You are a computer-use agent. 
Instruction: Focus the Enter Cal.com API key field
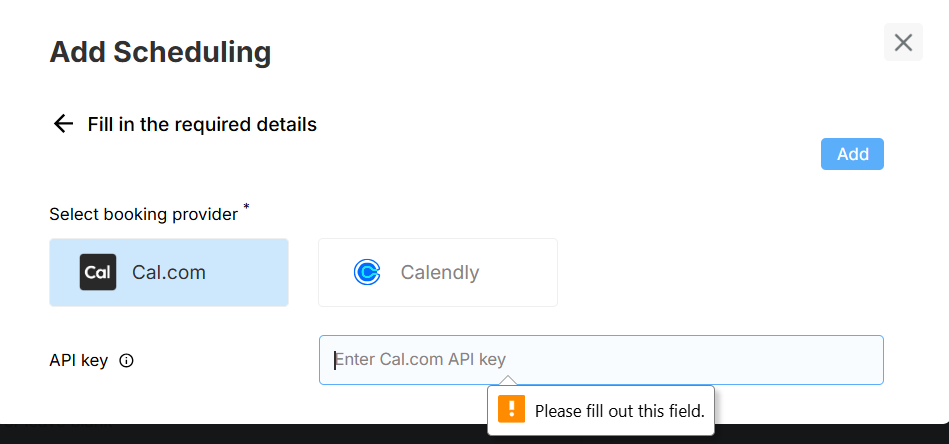pos(600,360)
